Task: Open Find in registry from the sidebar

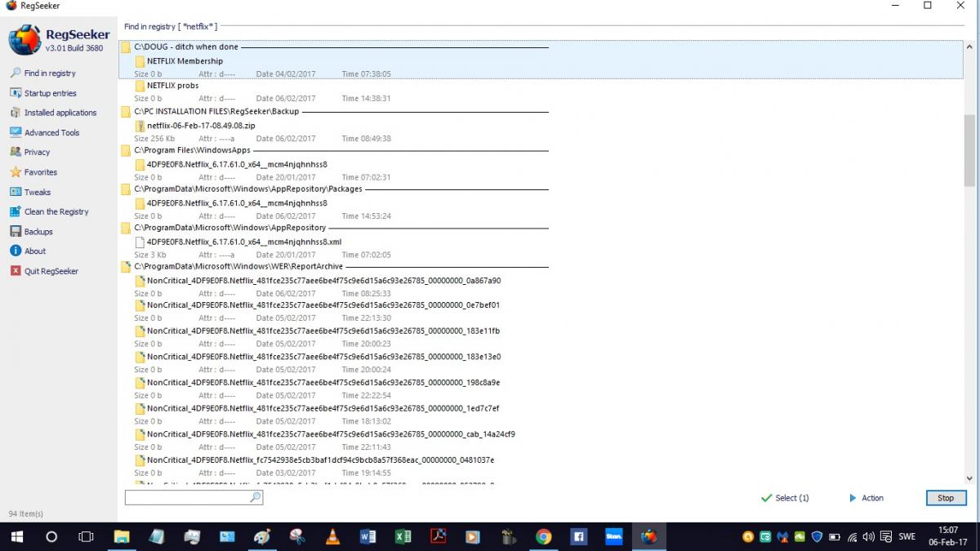Action: coord(50,73)
